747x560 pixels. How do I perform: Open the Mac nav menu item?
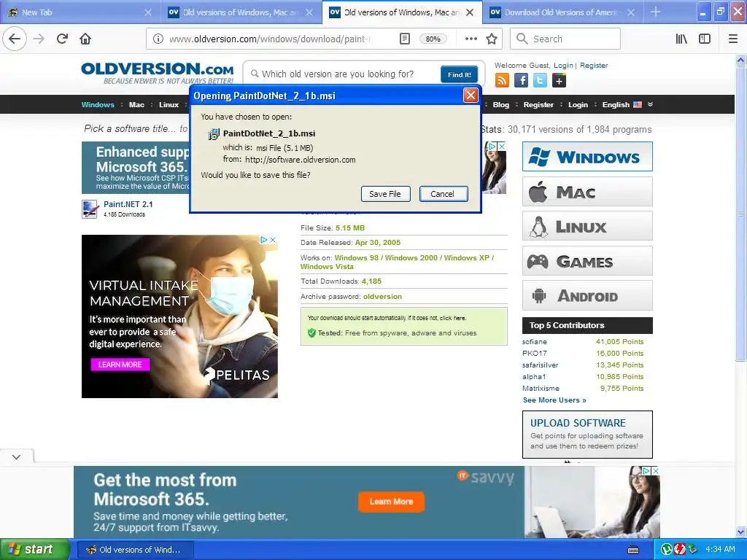coord(136,105)
